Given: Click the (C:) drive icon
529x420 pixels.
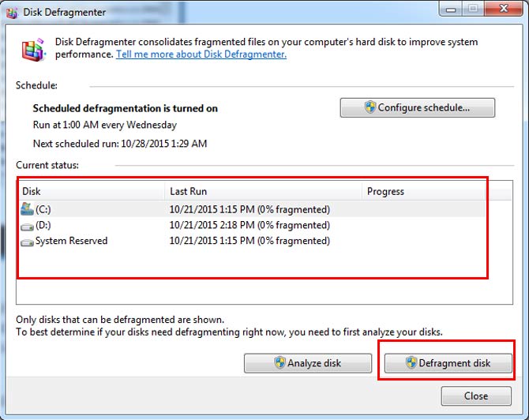Looking at the screenshot, I should [x=27, y=209].
